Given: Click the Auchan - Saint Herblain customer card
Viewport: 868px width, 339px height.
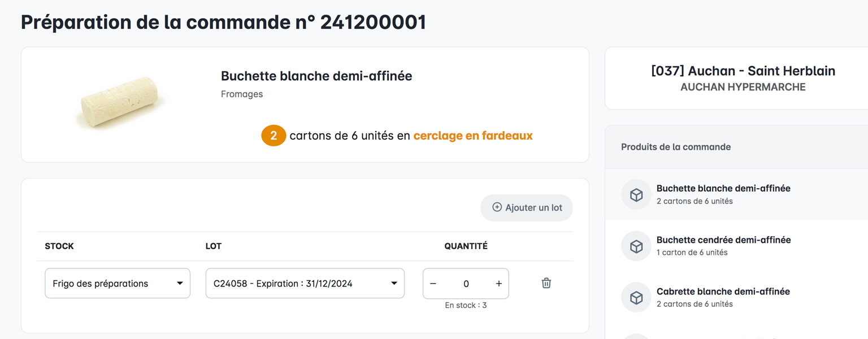Looking at the screenshot, I should (743, 78).
